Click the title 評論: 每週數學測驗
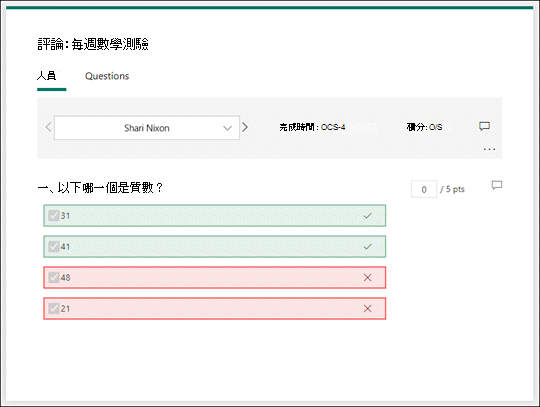The image size is (540, 407). 93,44
